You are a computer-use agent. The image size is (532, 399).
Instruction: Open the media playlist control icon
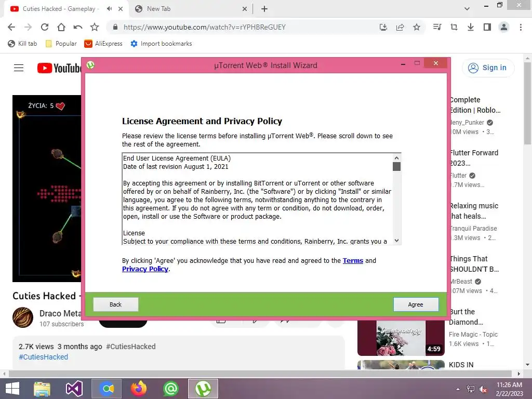pos(437,27)
